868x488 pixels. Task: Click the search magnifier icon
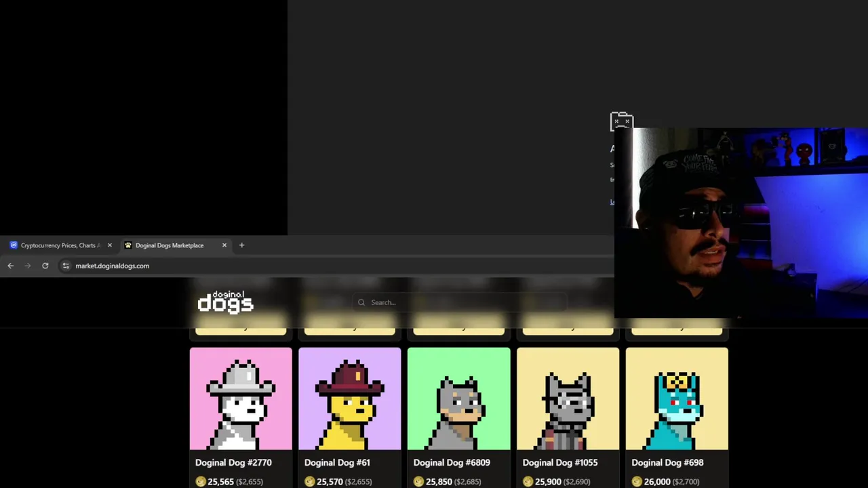[x=361, y=302]
